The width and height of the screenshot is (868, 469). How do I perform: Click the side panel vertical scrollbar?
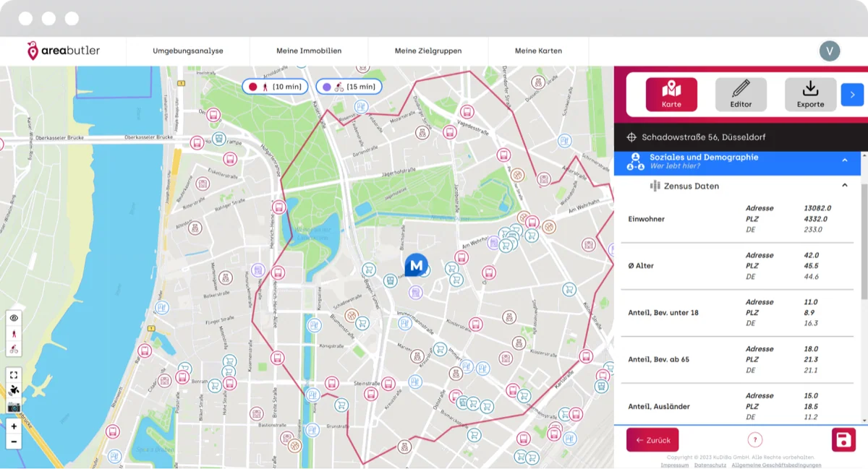[864, 288]
